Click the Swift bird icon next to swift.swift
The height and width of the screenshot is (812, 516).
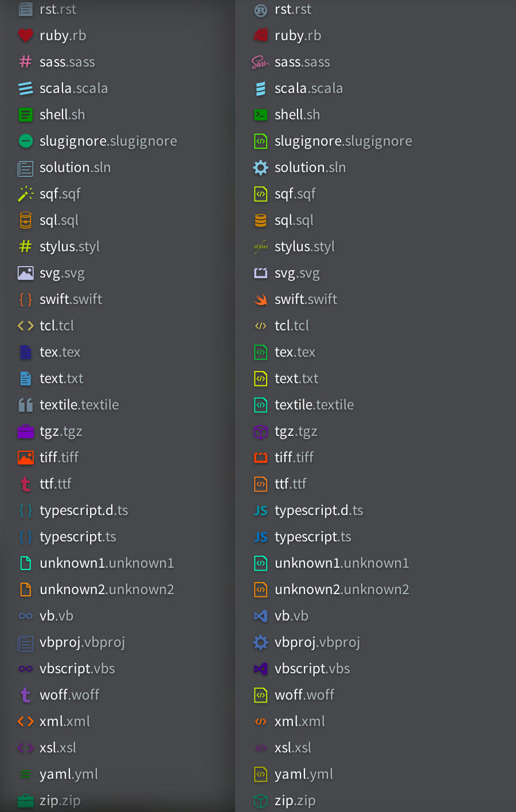(261, 299)
